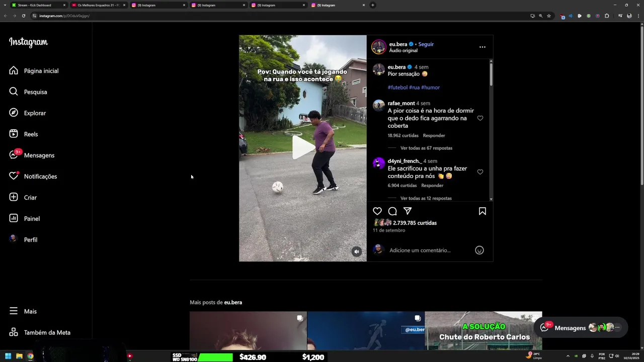Open Painel in the sidebar
The height and width of the screenshot is (362, 644).
click(x=25, y=219)
